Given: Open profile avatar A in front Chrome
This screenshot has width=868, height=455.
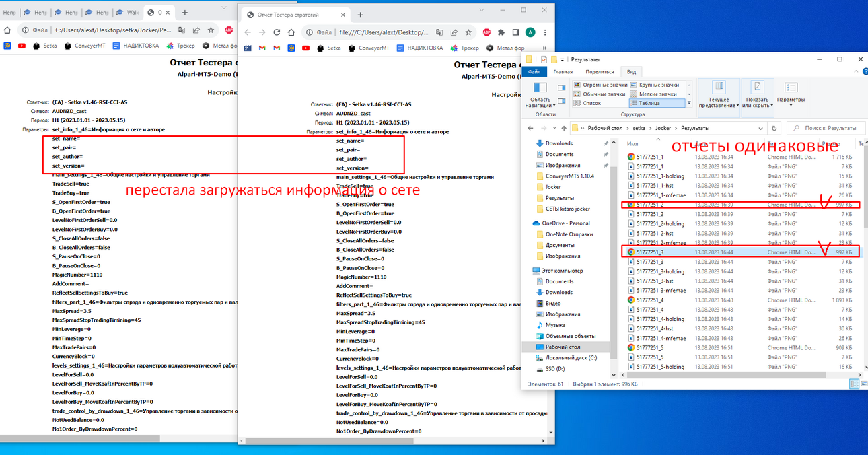Looking at the screenshot, I should 530,32.
